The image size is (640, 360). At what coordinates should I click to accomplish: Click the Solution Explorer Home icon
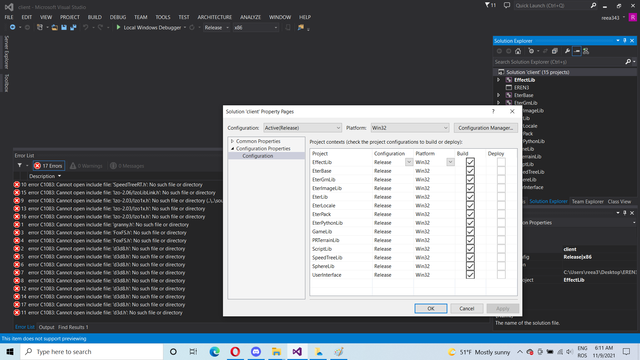518,51
